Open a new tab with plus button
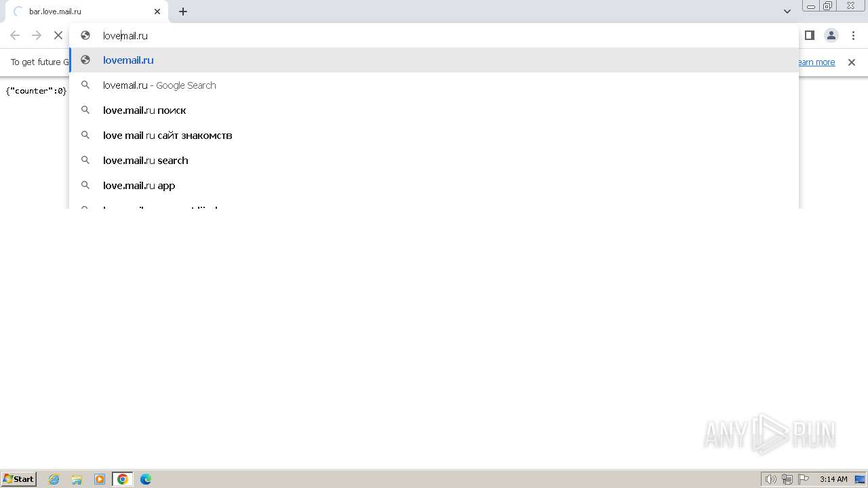868x488 pixels. click(183, 12)
